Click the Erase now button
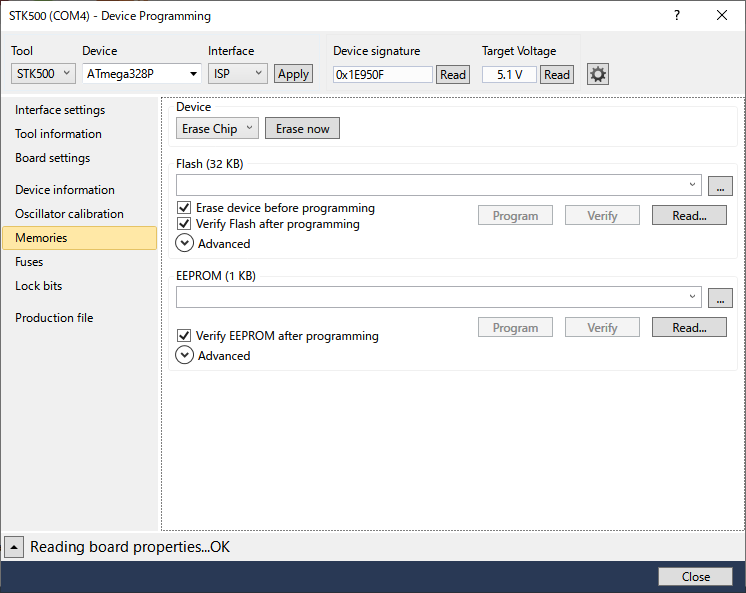 click(x=302, y=128)
